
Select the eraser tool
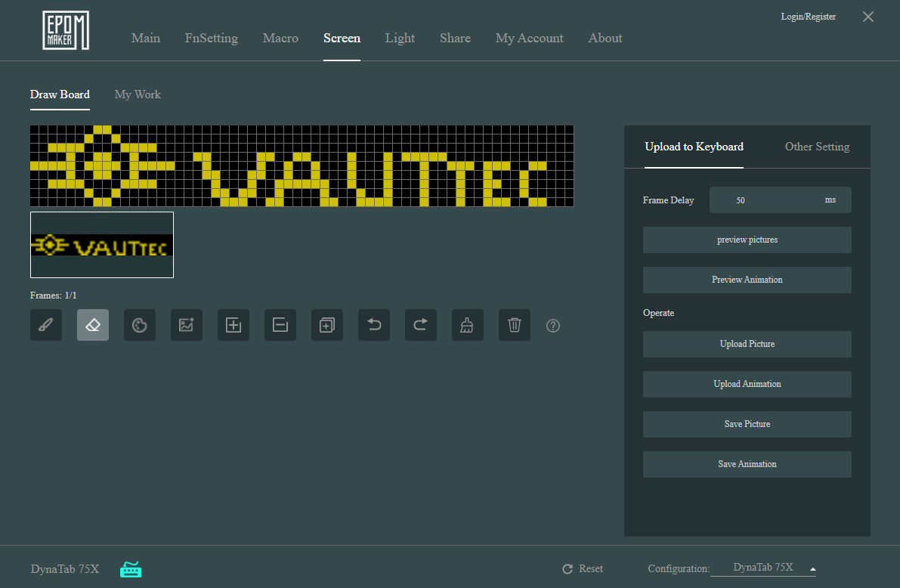[x=93, y=325]
